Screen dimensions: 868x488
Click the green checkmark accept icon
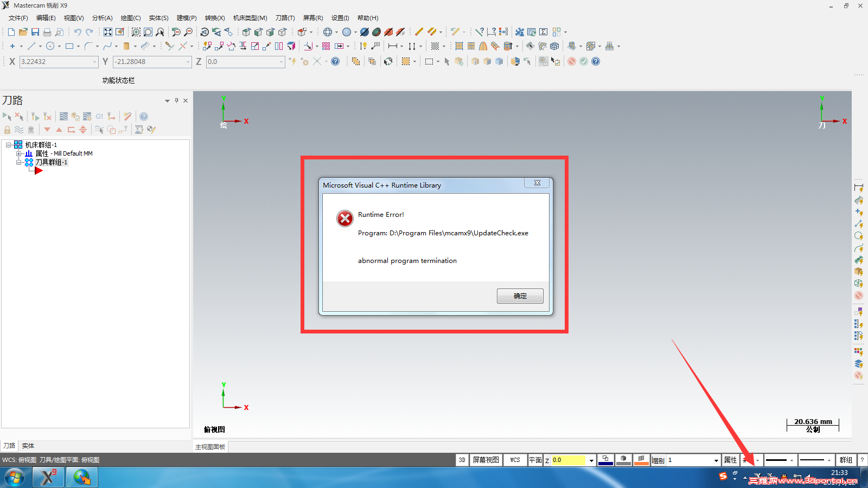(584, 61)
